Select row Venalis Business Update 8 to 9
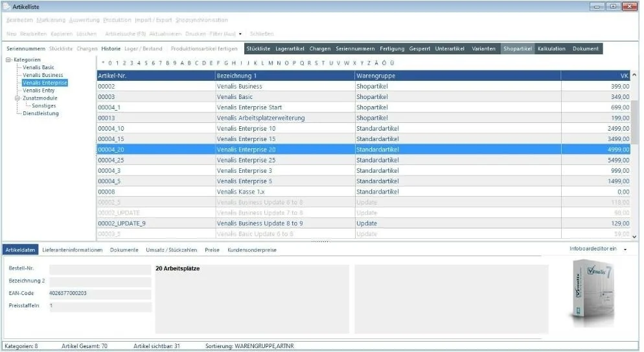Image resolution: width=644 pixels, height=352 pixels. (363, 223)
